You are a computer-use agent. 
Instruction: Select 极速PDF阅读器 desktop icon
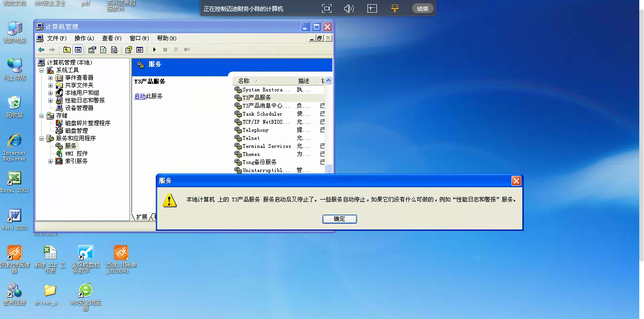15,259
